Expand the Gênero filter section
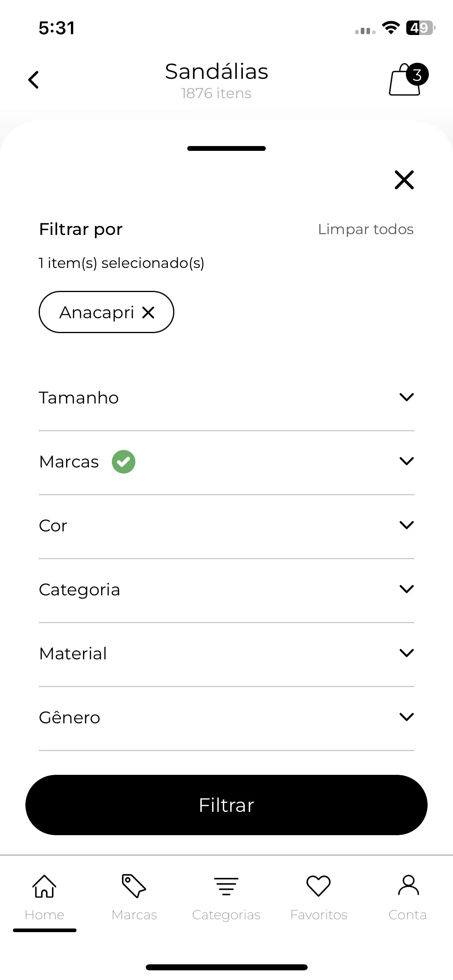This screenshot has height=980, width=453. 226,717
